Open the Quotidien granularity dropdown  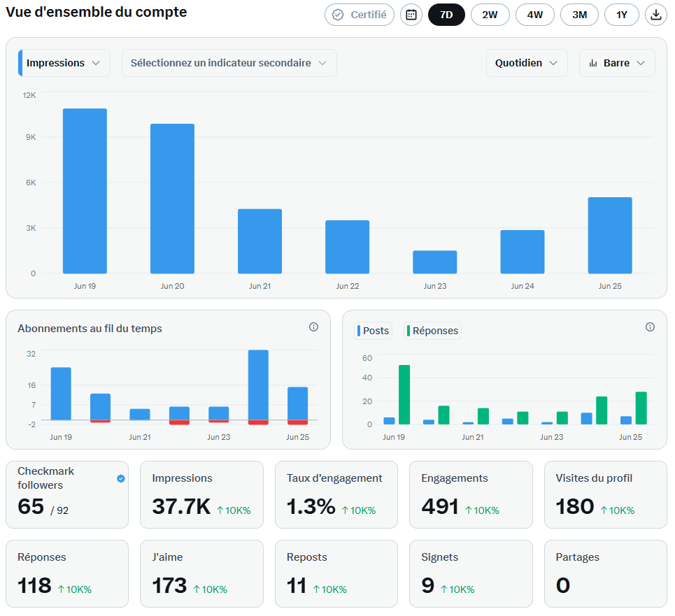pos(527,63)
